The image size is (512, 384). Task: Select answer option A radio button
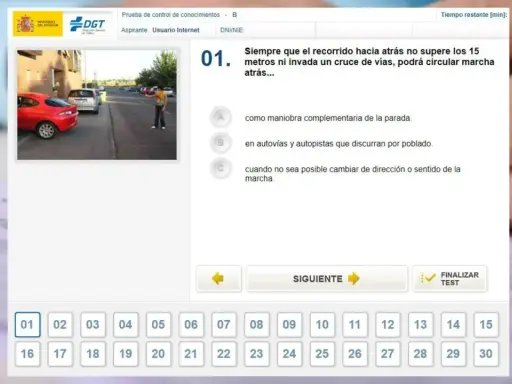click(x=220, y=117)
